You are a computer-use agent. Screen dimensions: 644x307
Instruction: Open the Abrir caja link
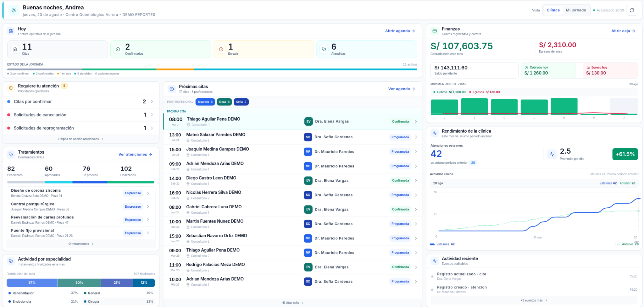tap(623, 31)
